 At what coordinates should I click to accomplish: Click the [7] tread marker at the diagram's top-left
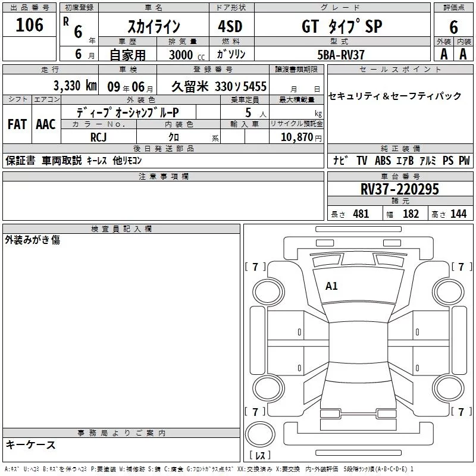pos(255,267)
